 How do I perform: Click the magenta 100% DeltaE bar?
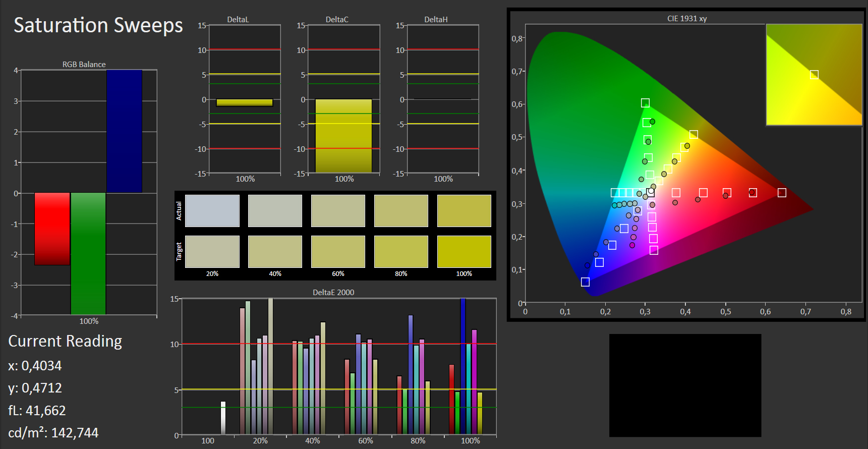(x=474, y=382)
